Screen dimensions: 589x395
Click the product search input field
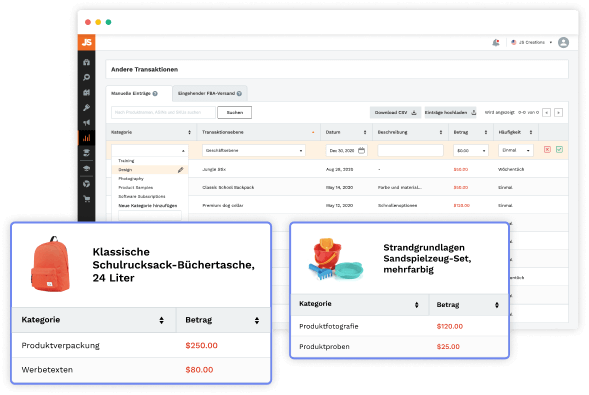[x=163, y=112]
